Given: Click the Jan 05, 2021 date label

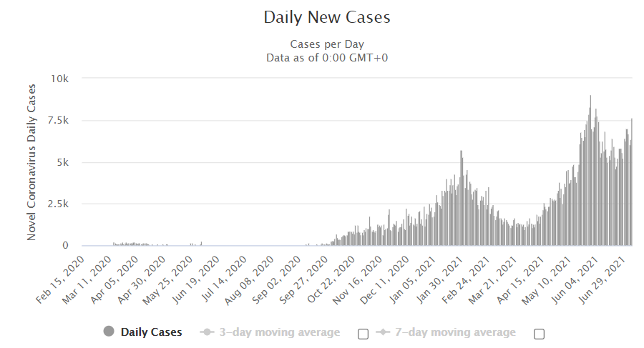Looking at the screenshot, I should (413, 280).
